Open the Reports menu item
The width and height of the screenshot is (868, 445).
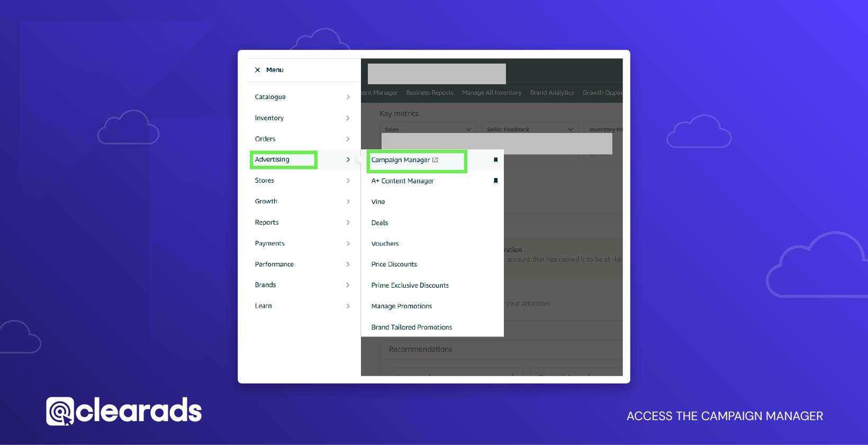pyautogui.click(x=266, y=222)
